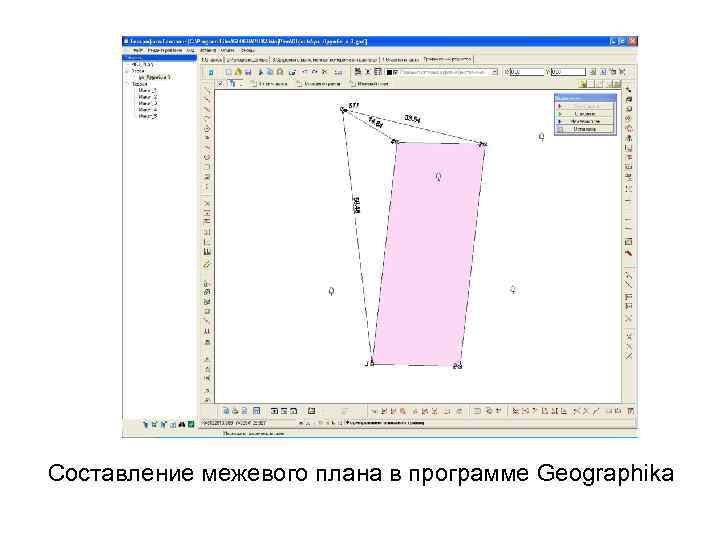
Task: Select the first tab in the tab row
Action: (x=211, y=60)
